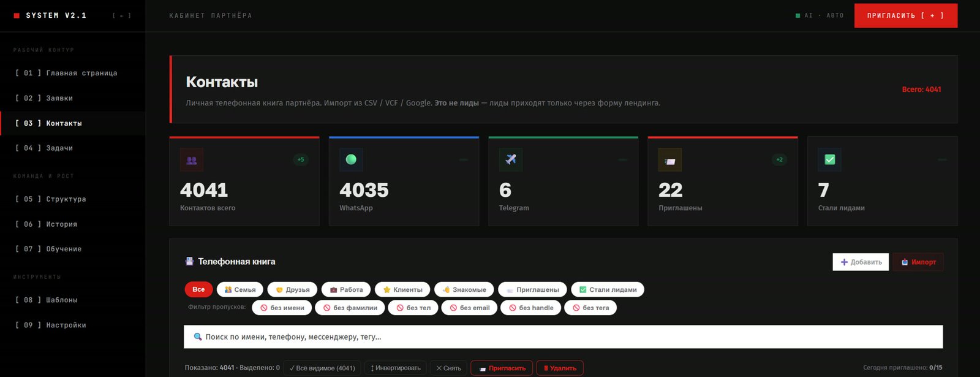Click the red ПРИГЛАСИТЬ [ + ] button
980x377 pixels.
pyautogui.click(x=905, y=15)
